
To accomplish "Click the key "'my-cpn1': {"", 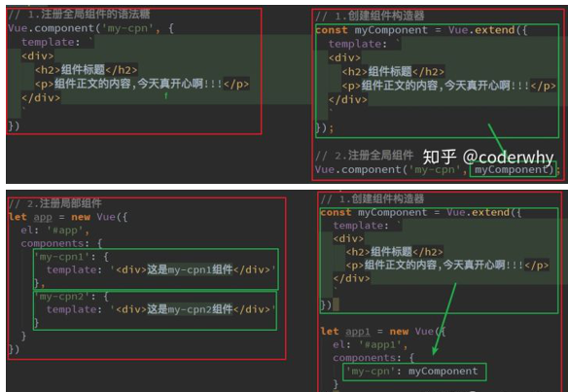I will pos(71,257).
